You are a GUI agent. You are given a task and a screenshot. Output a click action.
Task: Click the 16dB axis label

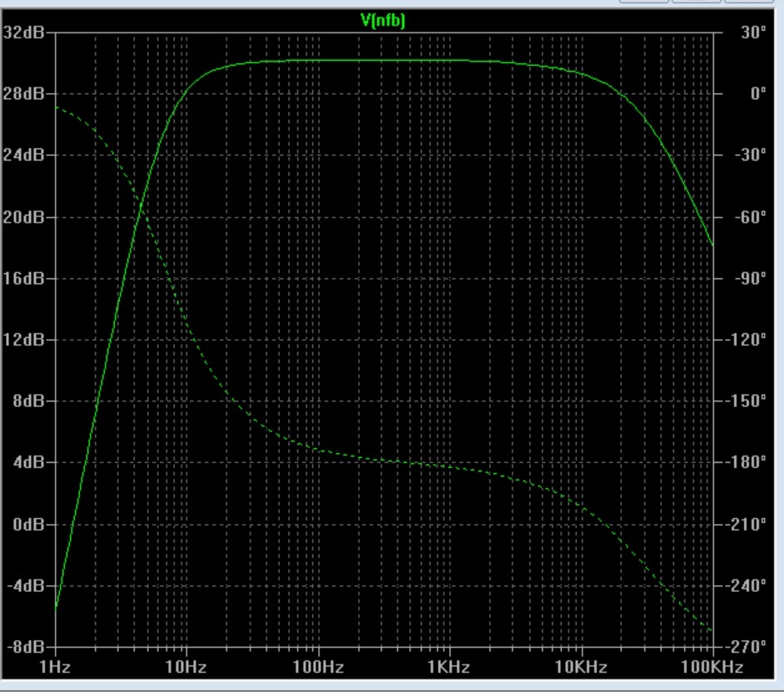coord(24,278)
